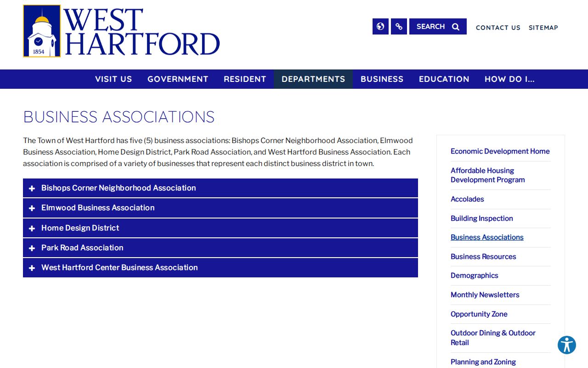The image size is (588, 368).
Task: Expand Elmwood Business Association section
Action: click(220, 208)
